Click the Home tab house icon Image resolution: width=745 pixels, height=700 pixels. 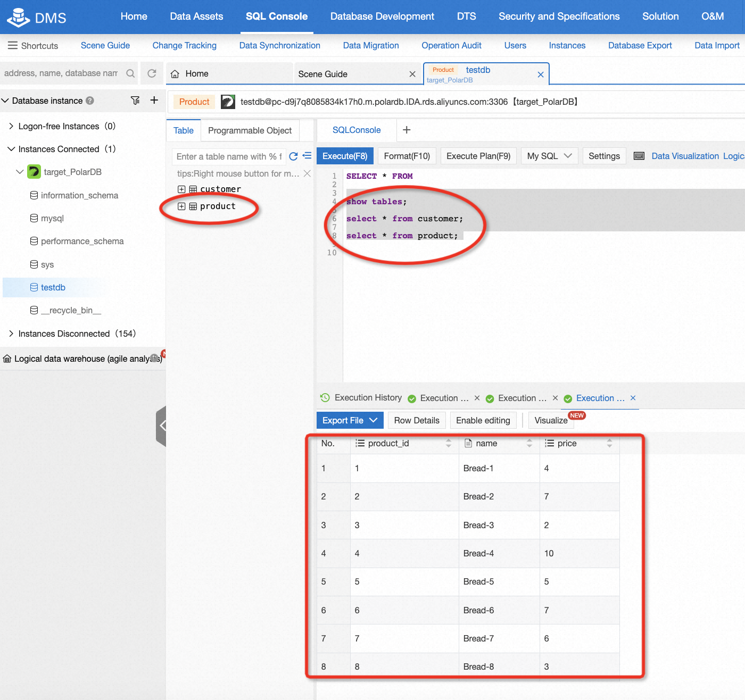pyautogui.click(x=175, y=74)
